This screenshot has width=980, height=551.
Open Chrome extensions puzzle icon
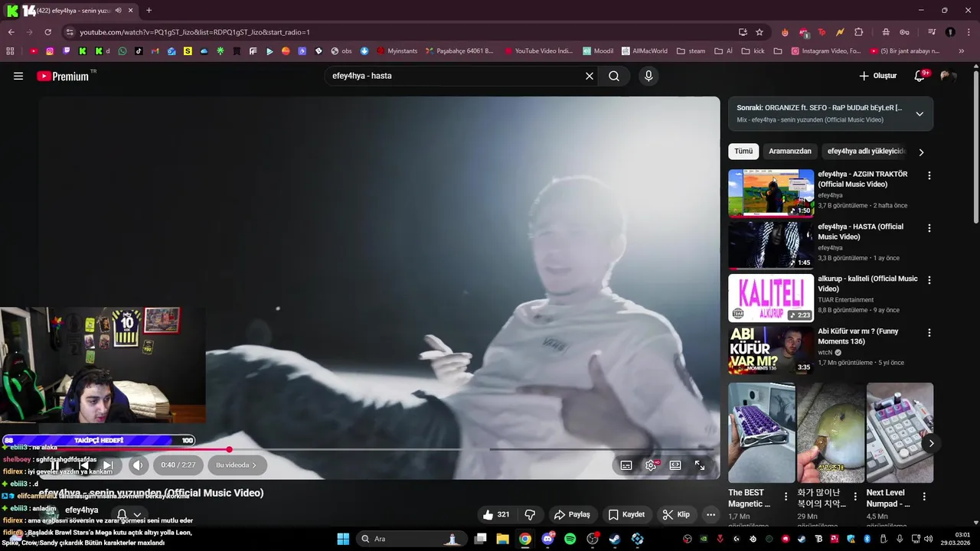(x=858, y=32)
